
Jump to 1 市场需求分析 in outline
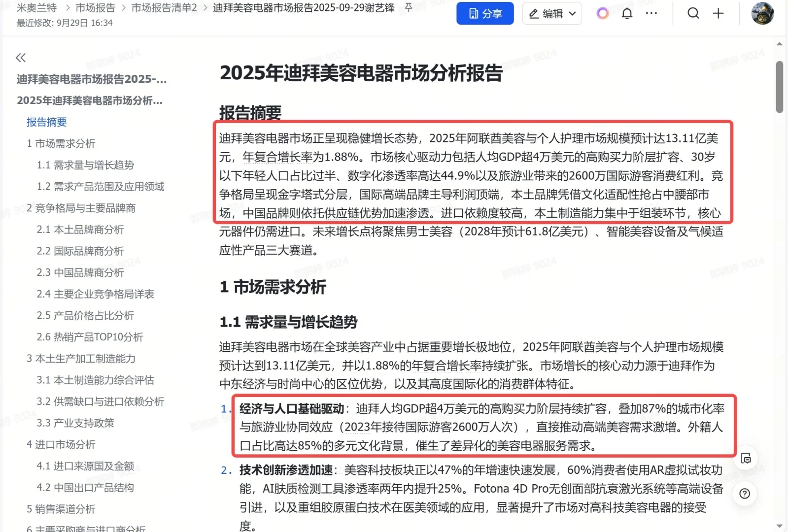click(x=61, y=144)
